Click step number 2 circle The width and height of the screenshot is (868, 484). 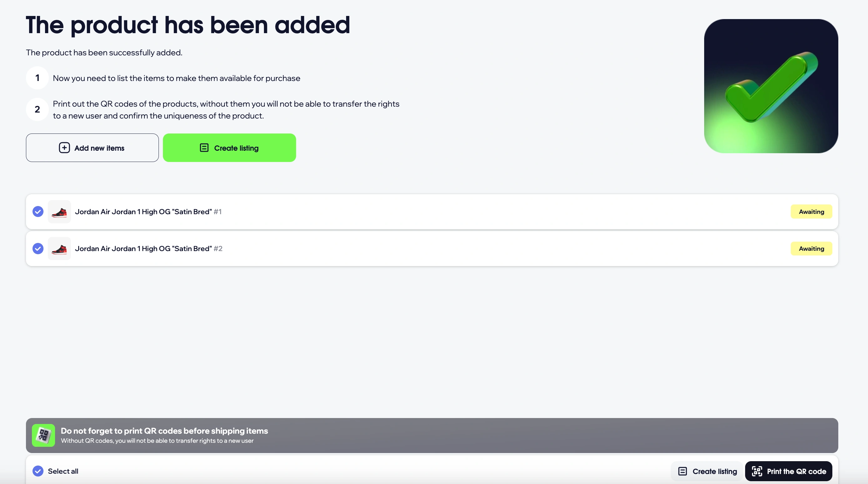[38, 109]
